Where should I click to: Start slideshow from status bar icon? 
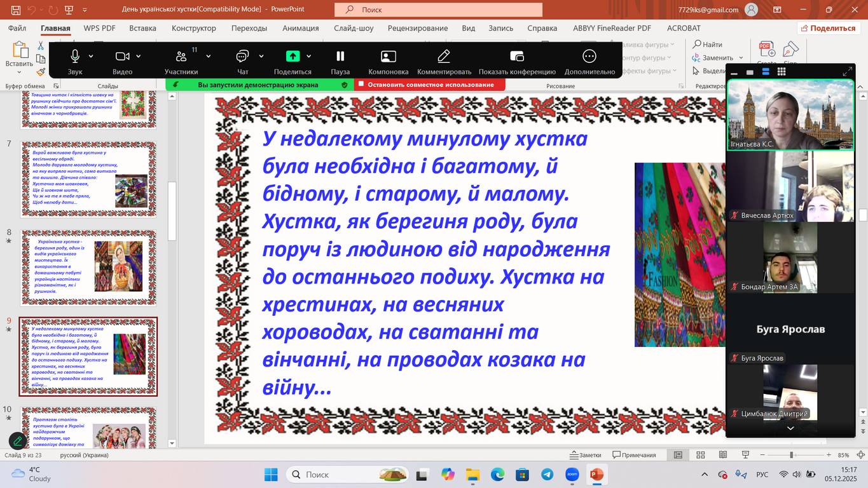745,455
